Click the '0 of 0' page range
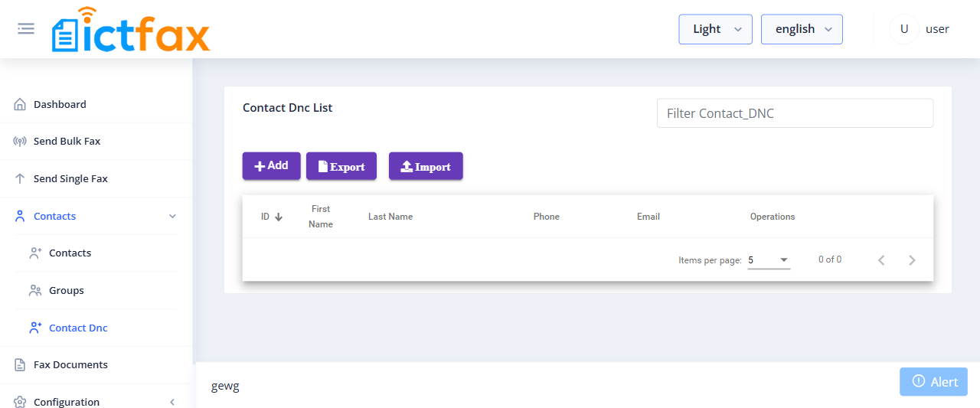This screenshot has width=980, height=408. pos(830,259)
